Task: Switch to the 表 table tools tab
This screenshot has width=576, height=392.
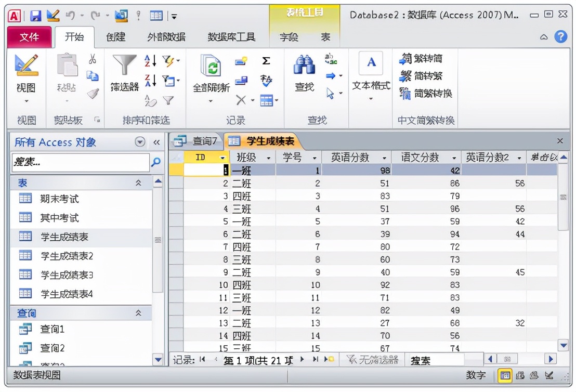Action: pos(325,37)
